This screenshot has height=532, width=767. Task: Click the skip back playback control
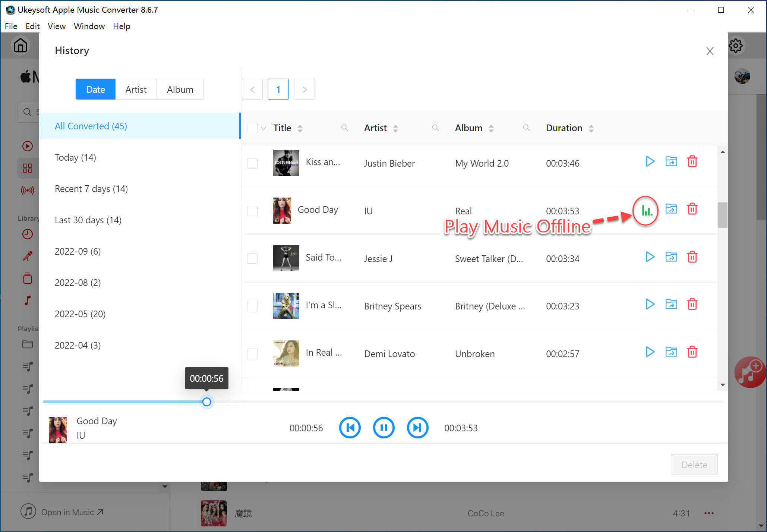pos(350,428)
